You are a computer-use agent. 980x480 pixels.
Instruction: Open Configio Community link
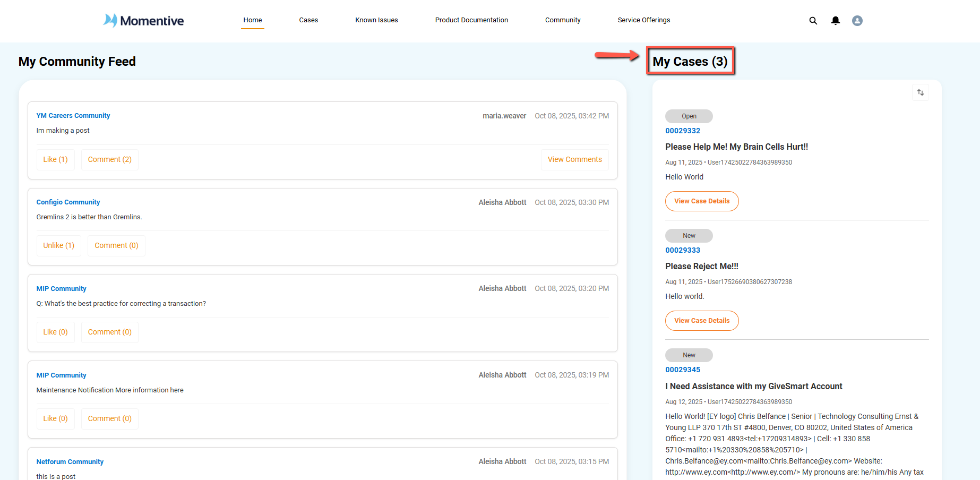click(68, 202)
